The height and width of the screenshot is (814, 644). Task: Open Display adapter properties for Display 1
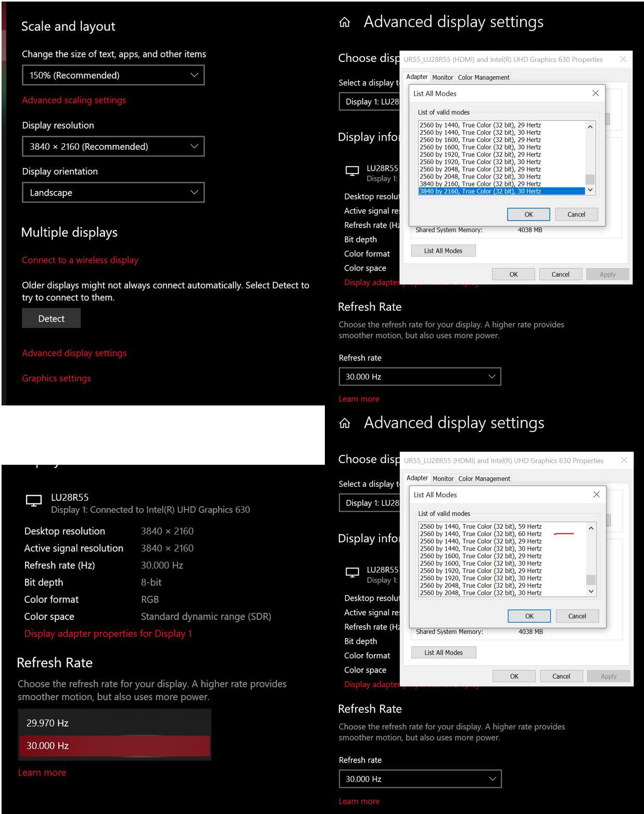click(x=107, y=633)
